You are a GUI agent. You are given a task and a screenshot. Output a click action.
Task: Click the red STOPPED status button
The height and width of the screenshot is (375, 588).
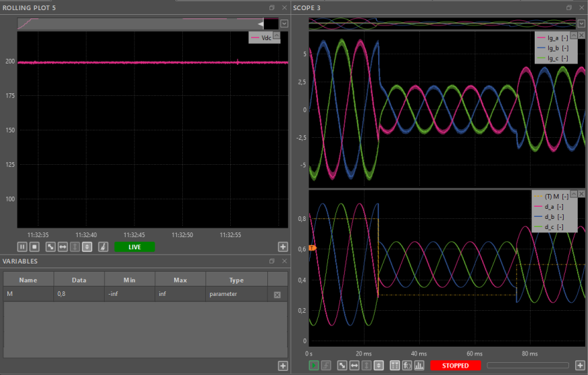click(x=455, y=366)
